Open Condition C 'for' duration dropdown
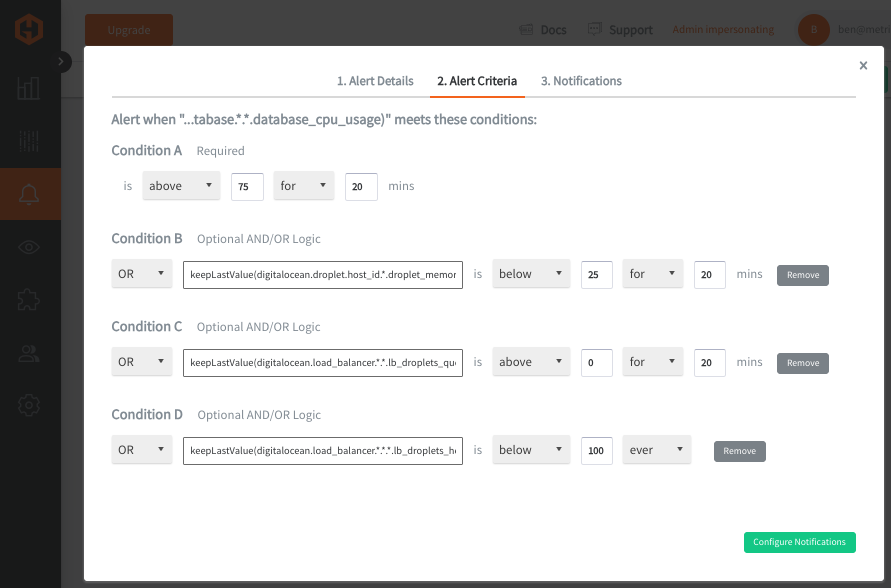The image size is (891, 588). (653, 362)
